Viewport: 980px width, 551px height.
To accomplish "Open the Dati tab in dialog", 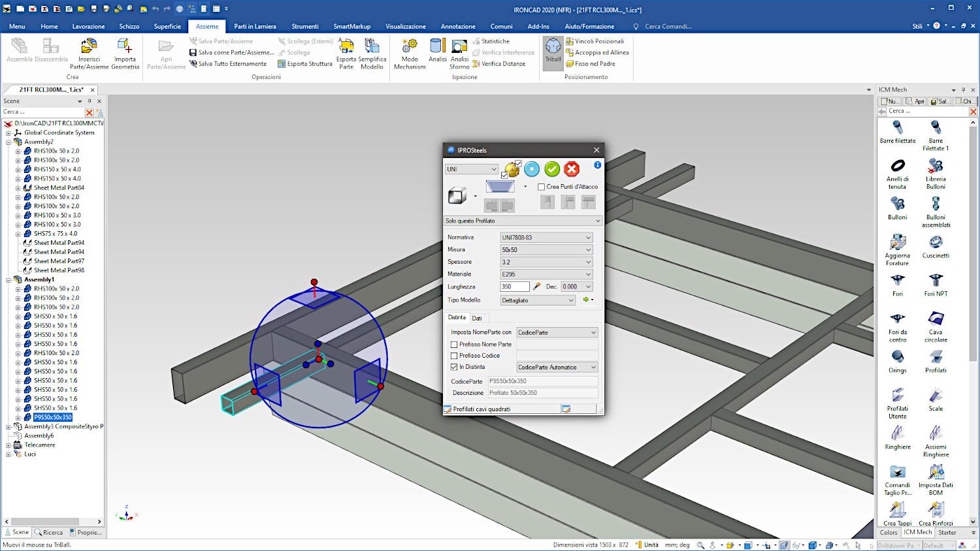I will coord(477,319).
